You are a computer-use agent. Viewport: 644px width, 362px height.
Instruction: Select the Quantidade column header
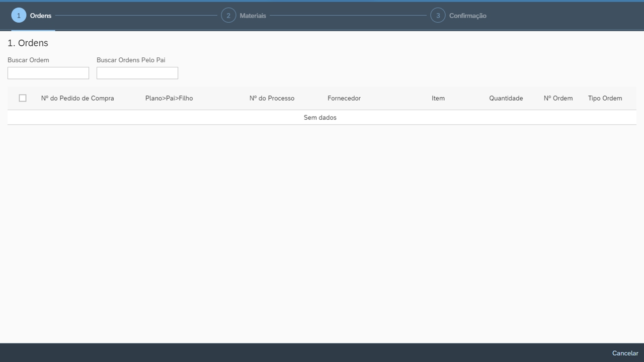(506, 98)
